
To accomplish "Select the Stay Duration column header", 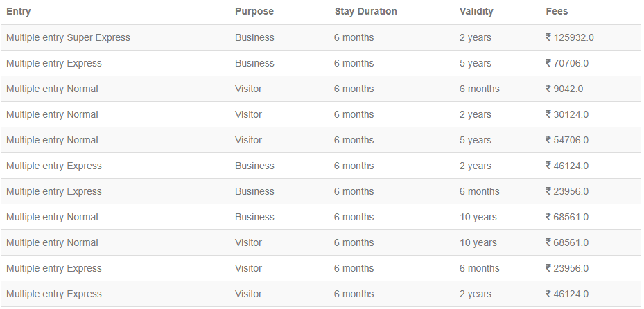I will (365, 12).
